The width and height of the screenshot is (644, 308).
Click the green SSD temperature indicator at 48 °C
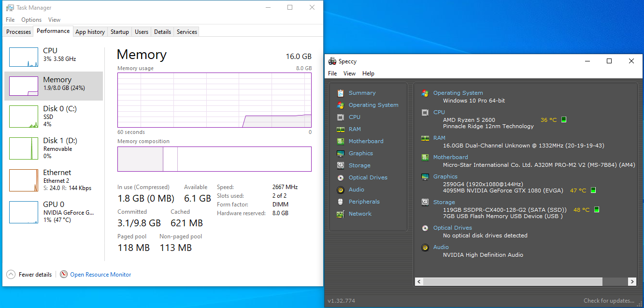(x=597, y=209)
